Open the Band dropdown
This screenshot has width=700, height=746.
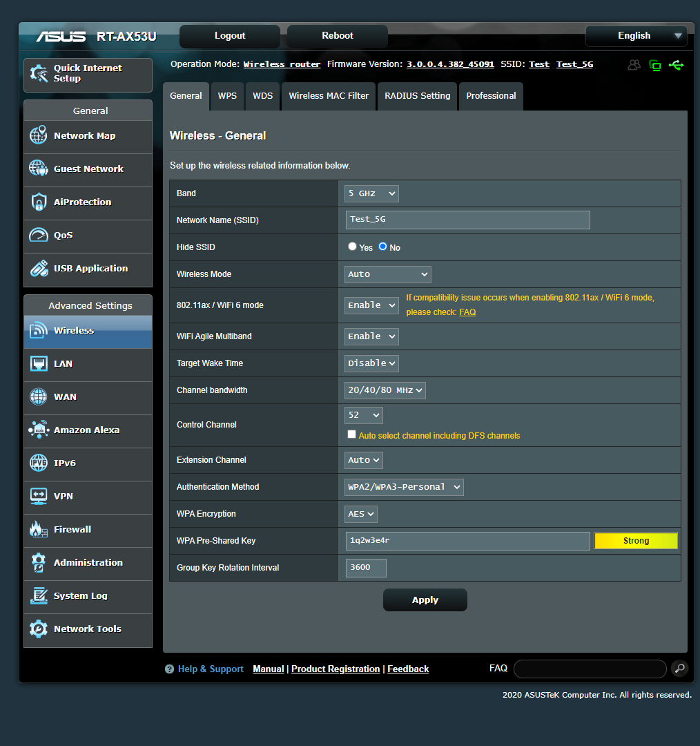point(371,193)
